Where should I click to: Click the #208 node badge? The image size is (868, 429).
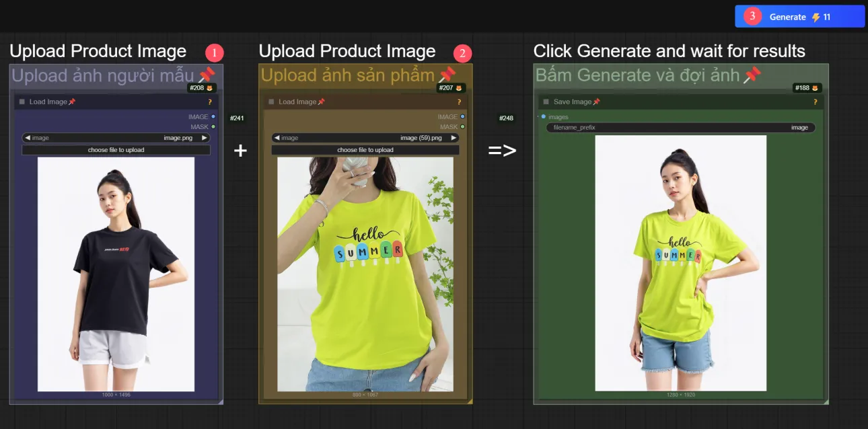click(201, 88)
